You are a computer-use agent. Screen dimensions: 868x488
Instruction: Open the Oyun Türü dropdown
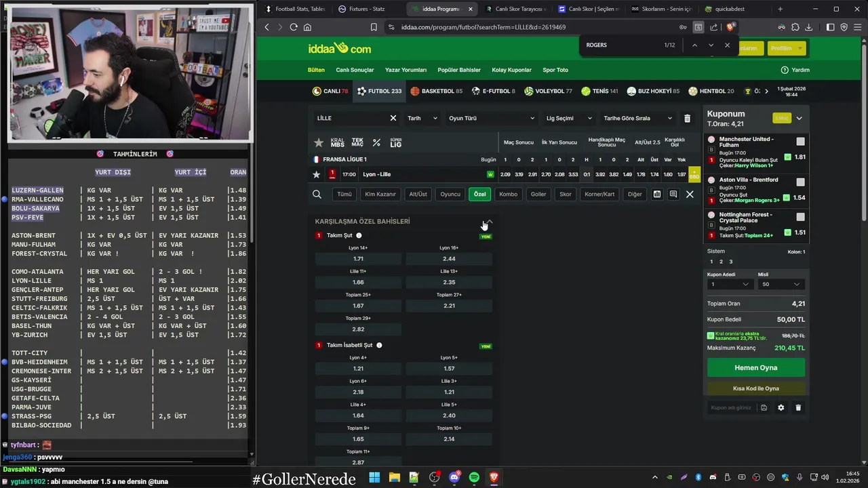coord(491,118)
